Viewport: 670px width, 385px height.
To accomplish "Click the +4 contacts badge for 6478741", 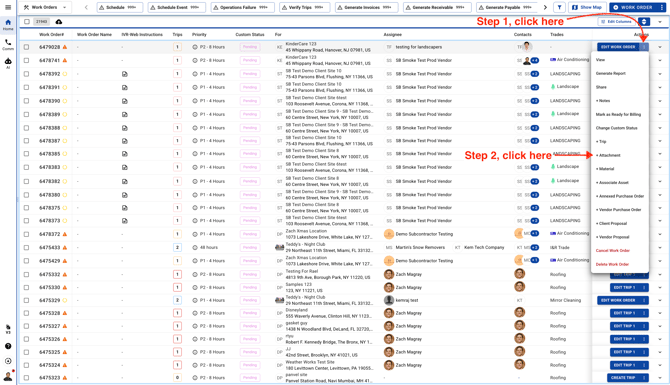I will (535, 60).
